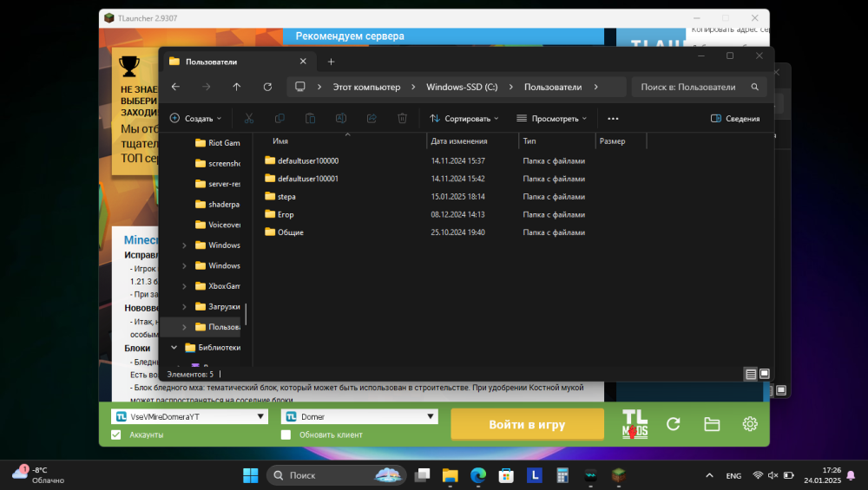This screenshot has height=490, width=868.
Task: Add a new Explorer tab
Action: tap(331, 62)
